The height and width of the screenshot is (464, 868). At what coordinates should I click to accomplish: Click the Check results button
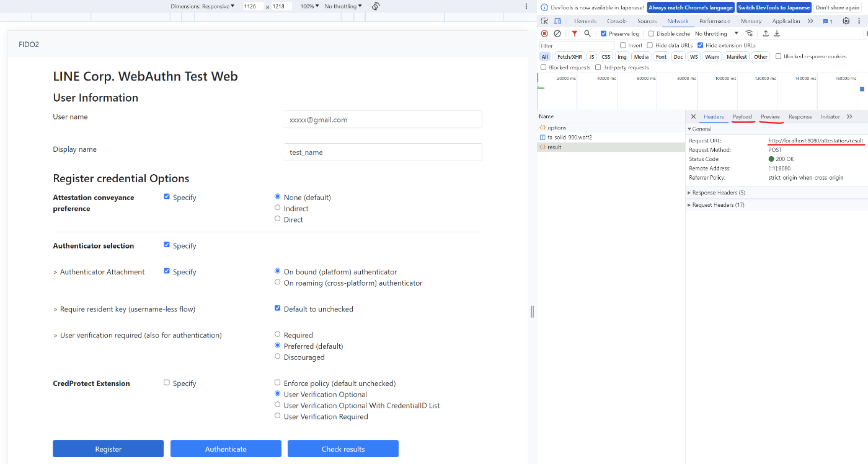(x=343, y=449)
